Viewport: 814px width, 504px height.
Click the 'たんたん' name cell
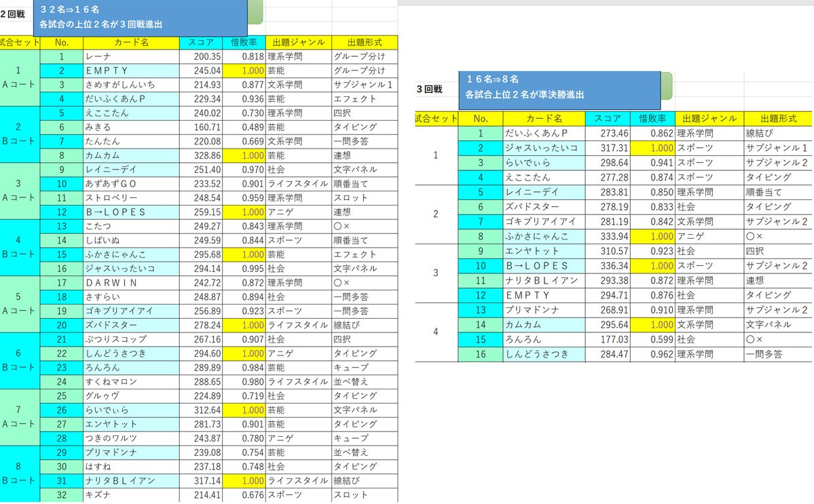tap(131, 141)
